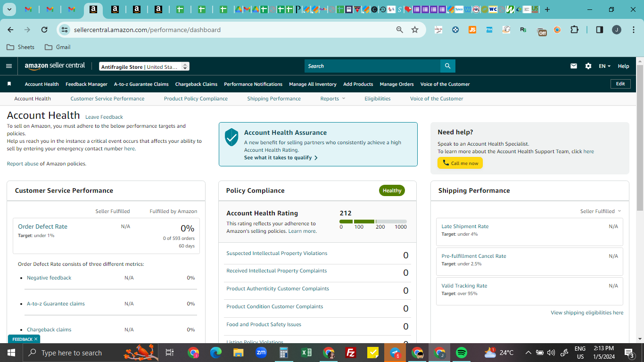
Task: Launch Spotify from the taskbar
Action: [461, 353]
